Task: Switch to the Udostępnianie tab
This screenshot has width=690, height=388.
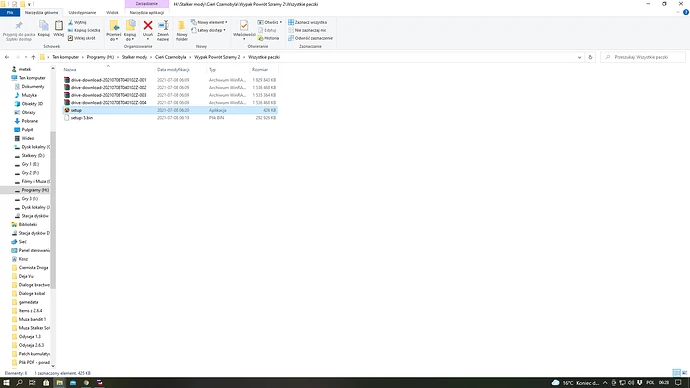Action: click(82, 12)
